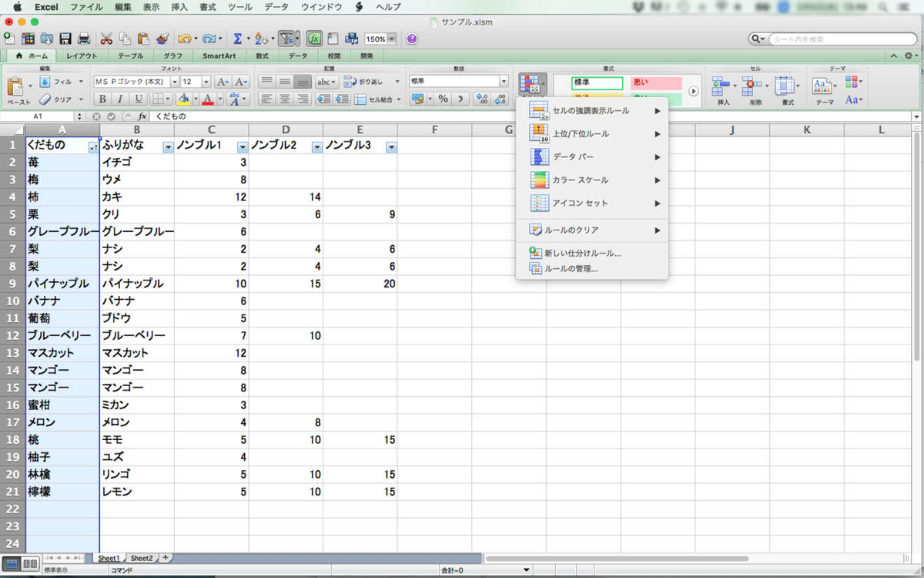924x578 pixels.
Task: Click the Delete cells (削除) icon
Action: [752, 85]
